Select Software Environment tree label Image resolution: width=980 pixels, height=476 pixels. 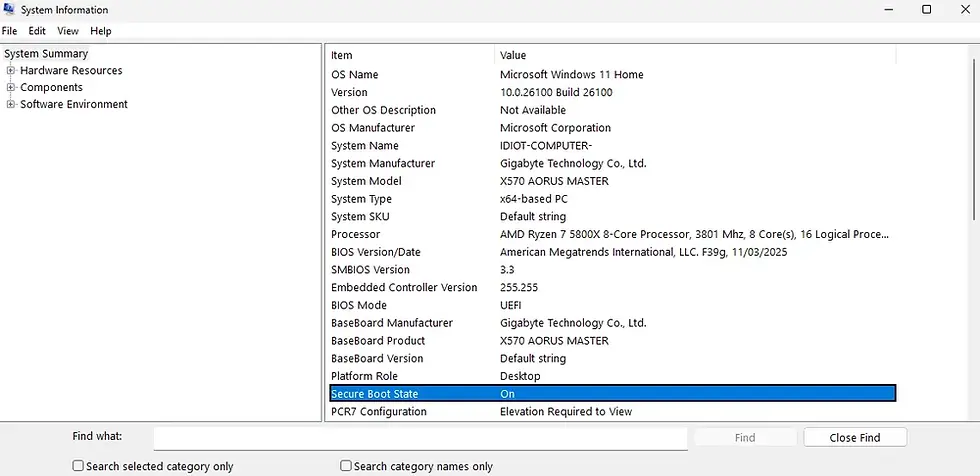[74, 104]
